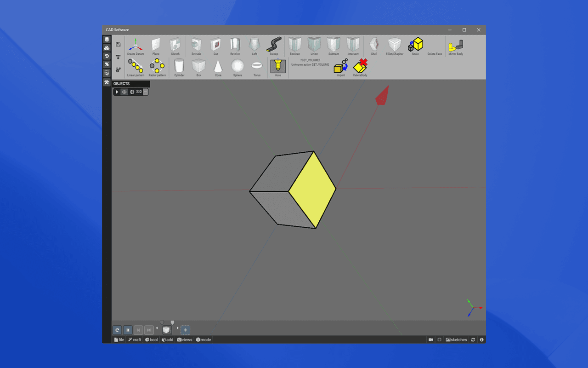588x368 pixels.
Task: Choose the Extrude tool
Action: pyautogui.click(x=196, y=46)
